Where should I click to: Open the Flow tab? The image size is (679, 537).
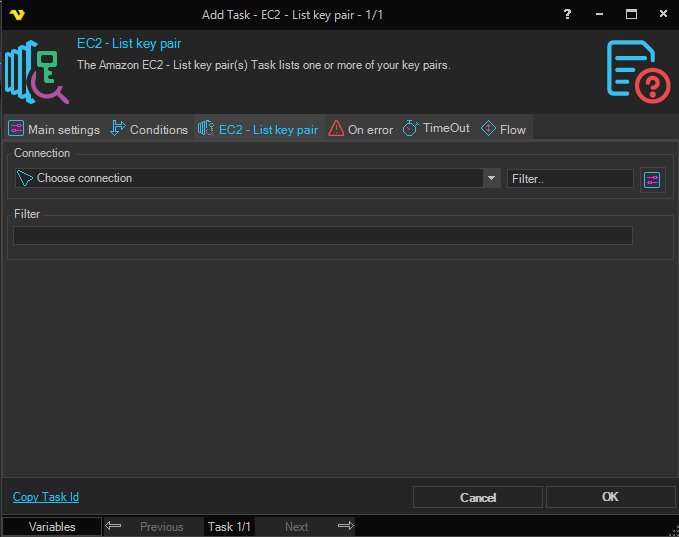pos(504,129)
